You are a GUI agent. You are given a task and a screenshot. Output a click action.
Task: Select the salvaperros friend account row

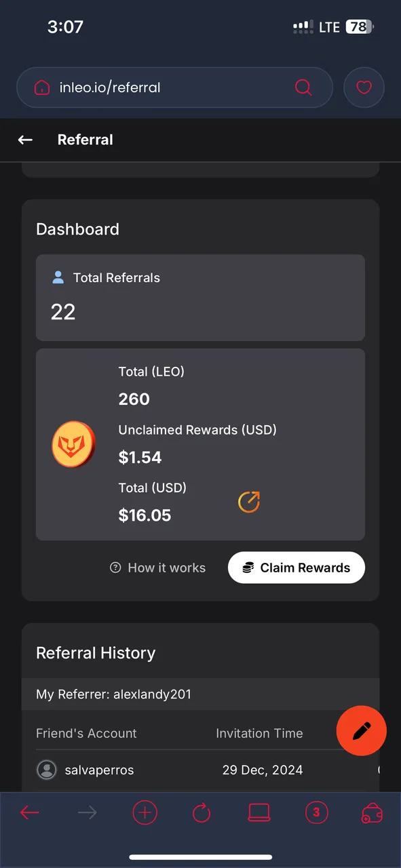coord(200,770)
